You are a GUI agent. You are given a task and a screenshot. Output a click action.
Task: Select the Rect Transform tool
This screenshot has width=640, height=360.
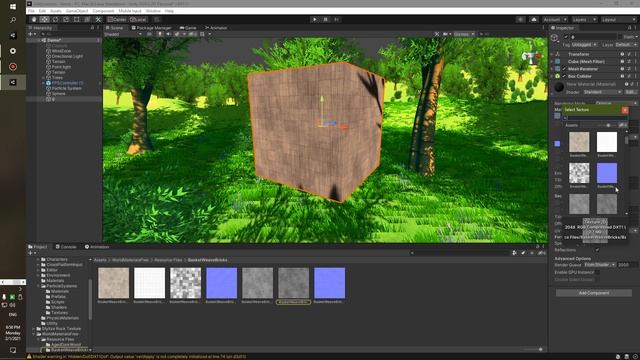(x=76, y=20)
